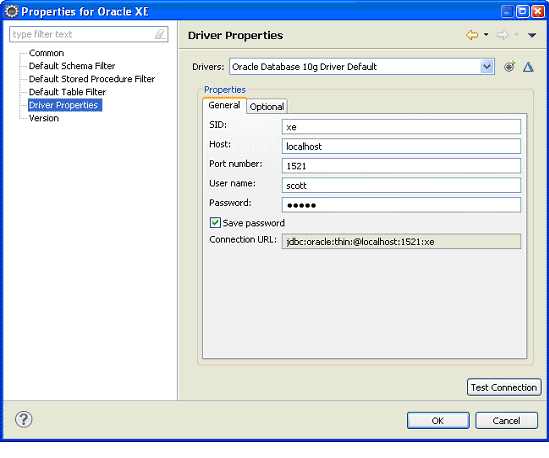Select Driver Properties tree item
This screenshot has width=549, height=458.
click(x=65, y=105)
